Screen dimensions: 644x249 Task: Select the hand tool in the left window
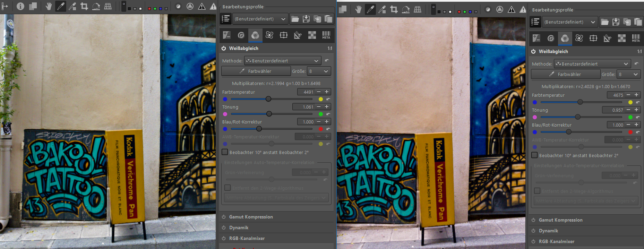point(49,6)
